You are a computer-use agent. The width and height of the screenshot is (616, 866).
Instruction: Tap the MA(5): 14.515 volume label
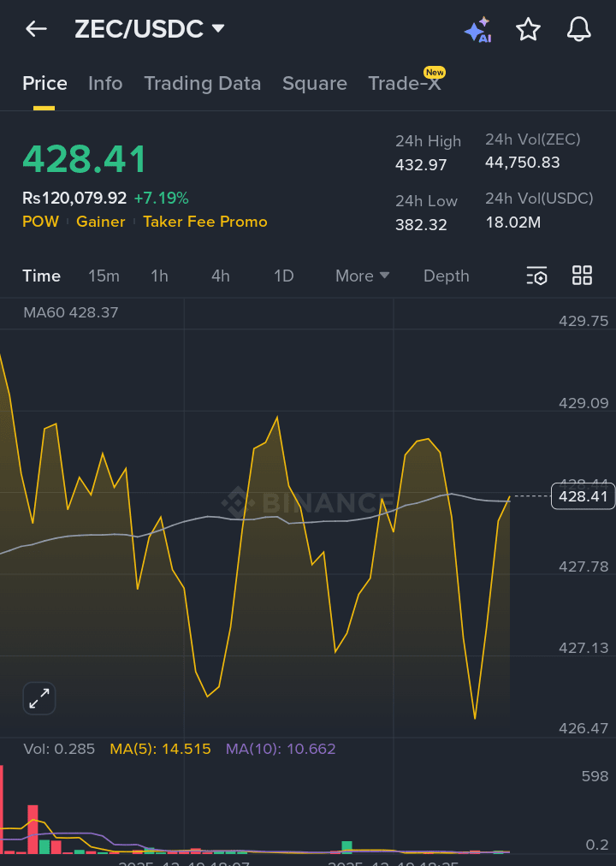click(x=160, y=749)
